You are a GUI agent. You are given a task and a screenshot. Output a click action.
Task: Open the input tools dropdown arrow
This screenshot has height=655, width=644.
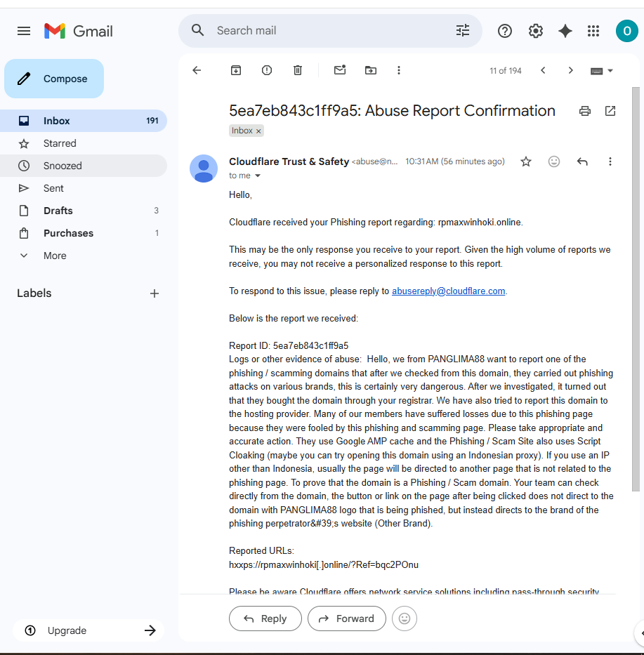[x=610, y=71]
